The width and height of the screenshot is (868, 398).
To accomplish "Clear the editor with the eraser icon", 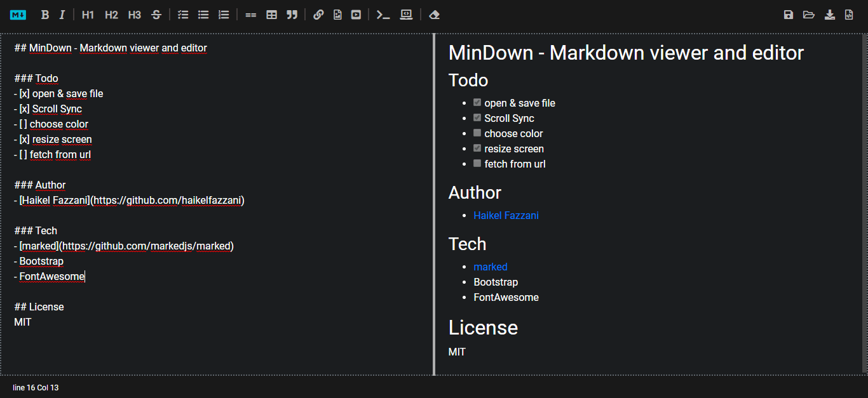I will 434,15.
